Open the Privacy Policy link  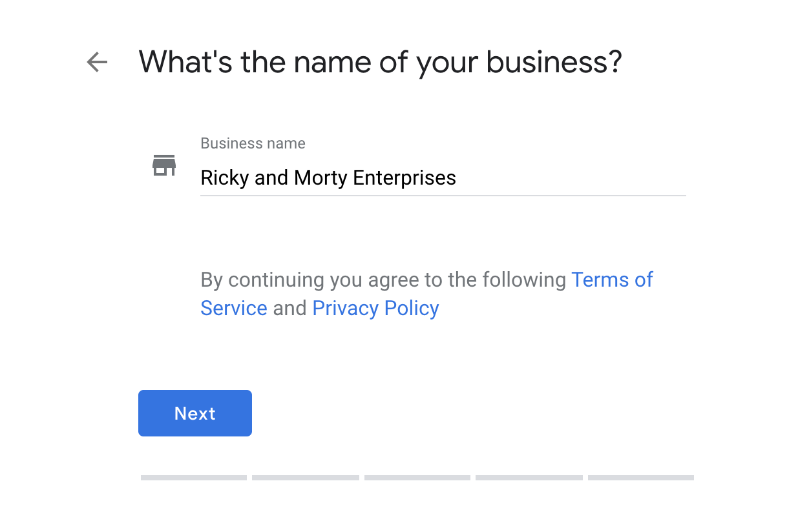(375, 308)
